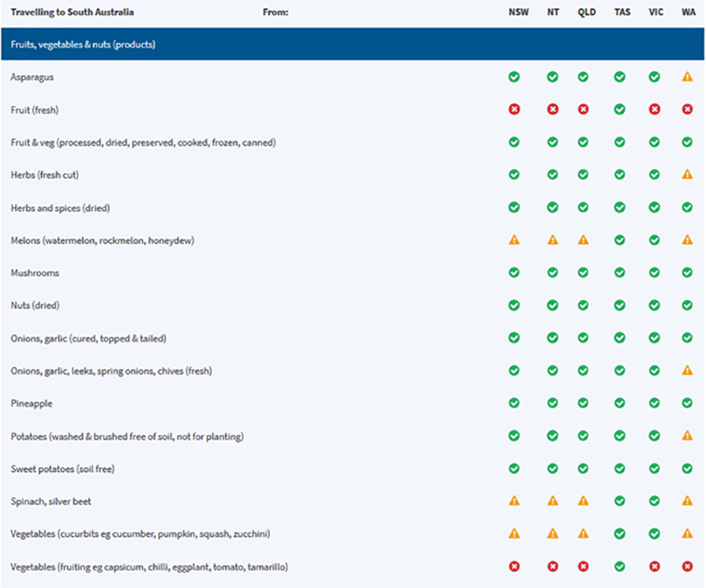Click the VIC red cross for fruiting Vegetables
Viewport: 706px width, 588px height.
[654, 567]
